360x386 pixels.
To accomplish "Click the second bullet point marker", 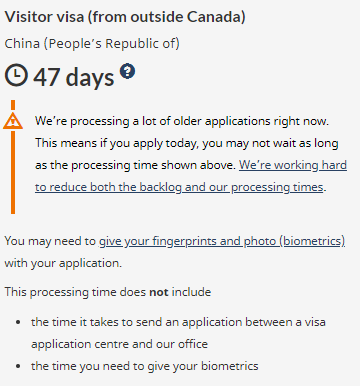I will (18, 366).
